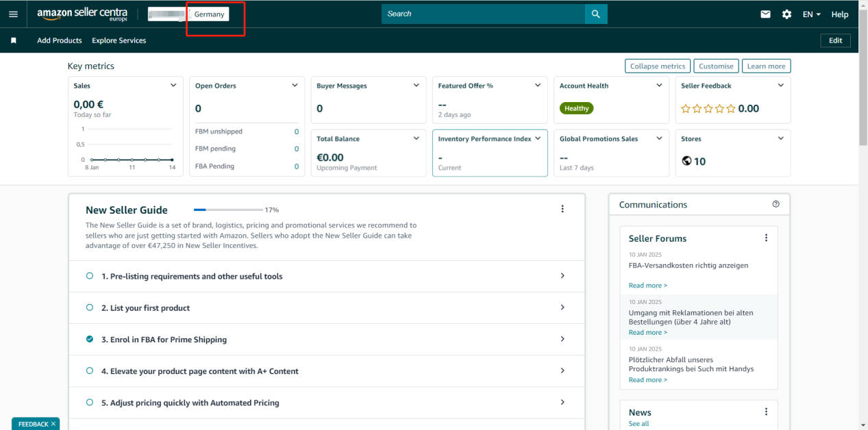The height and width of the screenshot is (430, 868).
Task: Open Add Products menu item
Action: [60, 40]
